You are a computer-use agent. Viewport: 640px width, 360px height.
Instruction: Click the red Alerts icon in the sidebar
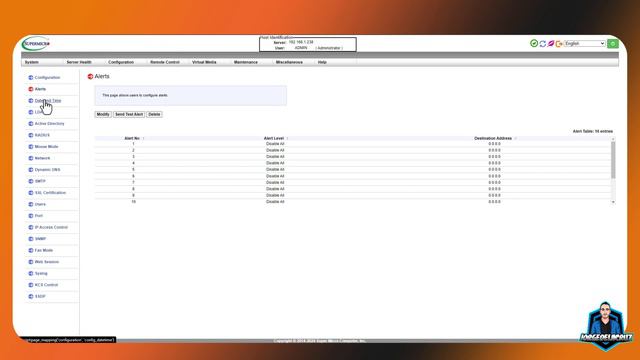pos(31,89)
